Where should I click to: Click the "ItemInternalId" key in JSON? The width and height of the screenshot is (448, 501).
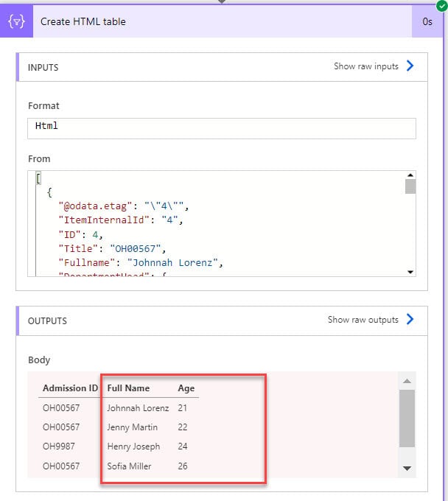tap(104, 220)
